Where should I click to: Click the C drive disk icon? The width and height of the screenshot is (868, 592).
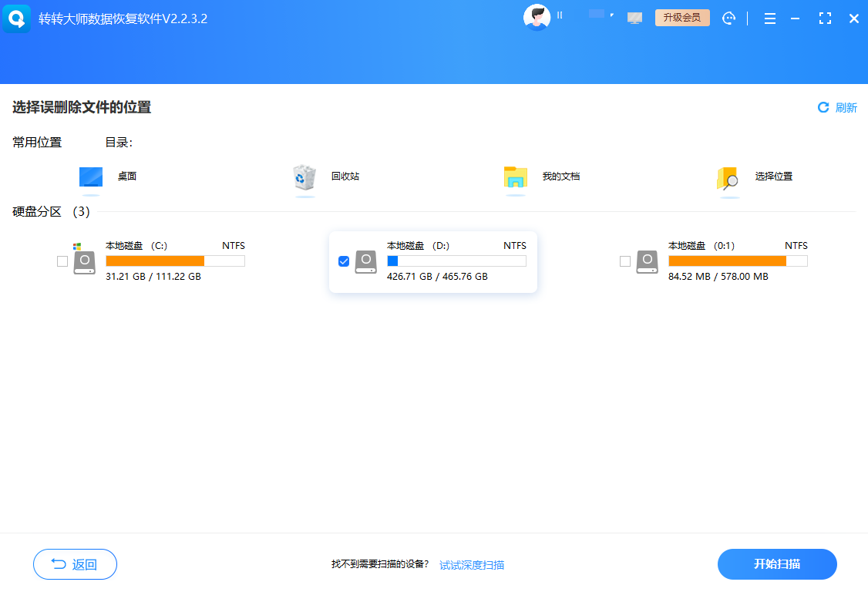(x=84, y=261)
